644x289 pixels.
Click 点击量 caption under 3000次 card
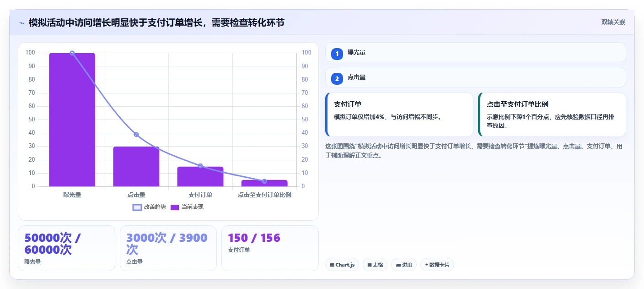click(x=134, y=262)
